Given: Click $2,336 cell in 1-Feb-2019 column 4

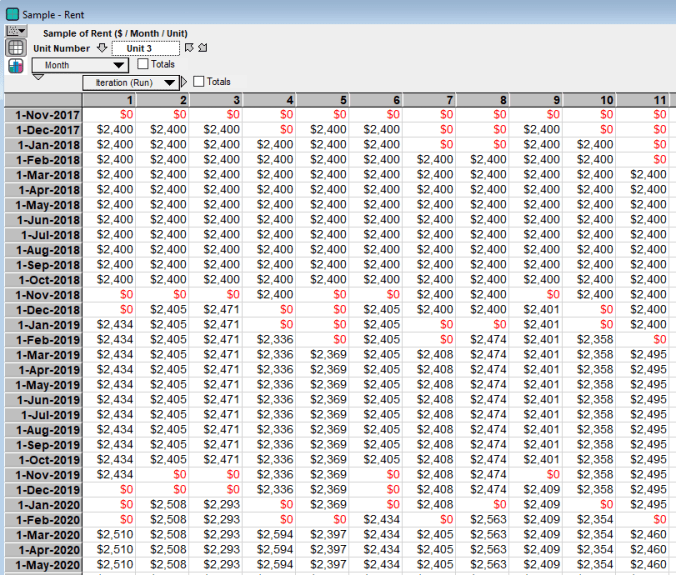Looking at the screenshot, I should [x=269, y=339].
